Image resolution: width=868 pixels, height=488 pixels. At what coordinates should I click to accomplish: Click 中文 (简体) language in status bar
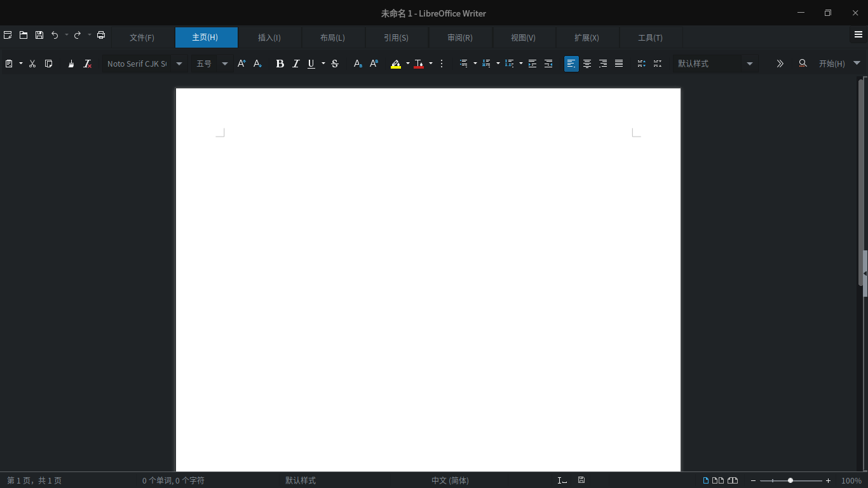click(x=450, y=480)
